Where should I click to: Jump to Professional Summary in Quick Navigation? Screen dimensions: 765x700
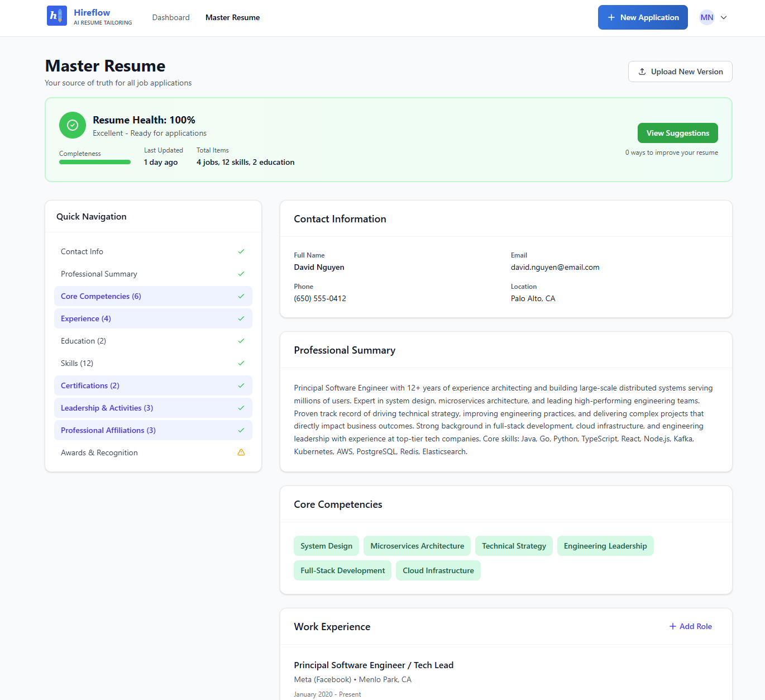point(153,274)
